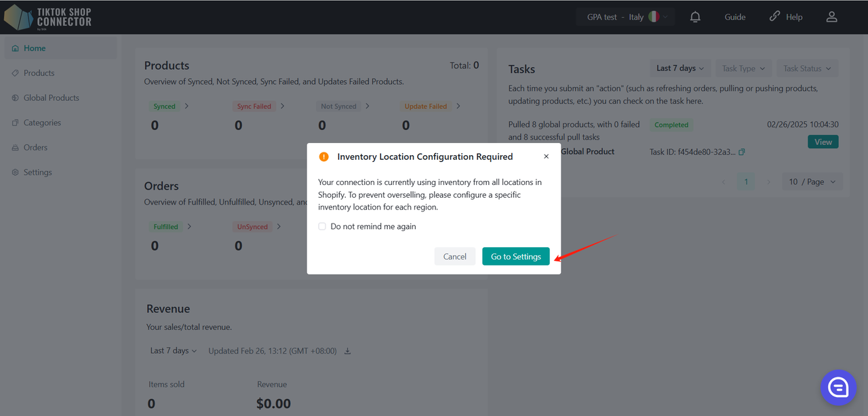Image resolution: width=868 pixels, height=416 pixels.
Task: Click the notification bell icon
Action: [695, 17]
